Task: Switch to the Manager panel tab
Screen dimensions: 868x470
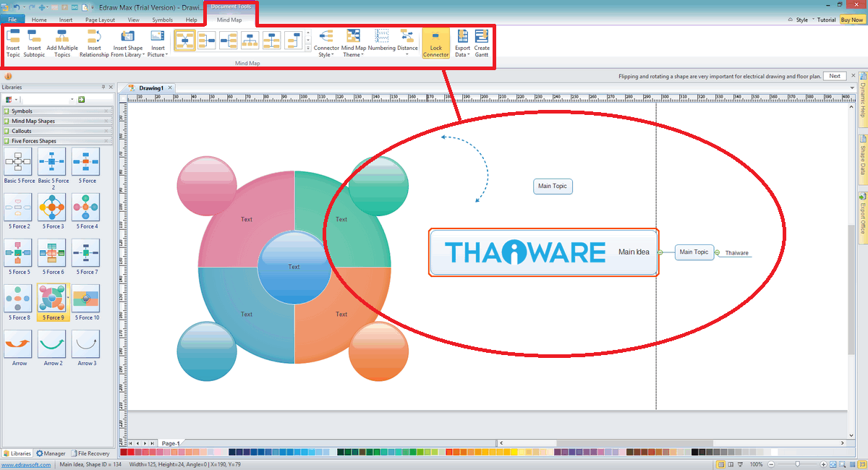Action: click(51, 453)
